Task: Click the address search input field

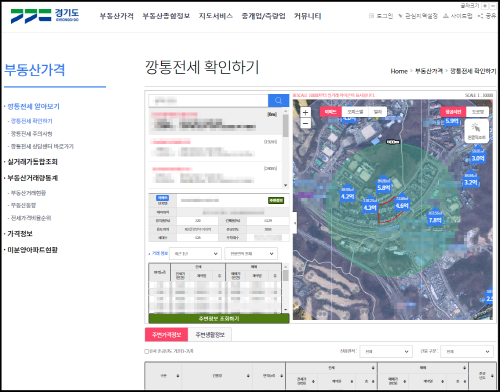Action: coord(208,101)
